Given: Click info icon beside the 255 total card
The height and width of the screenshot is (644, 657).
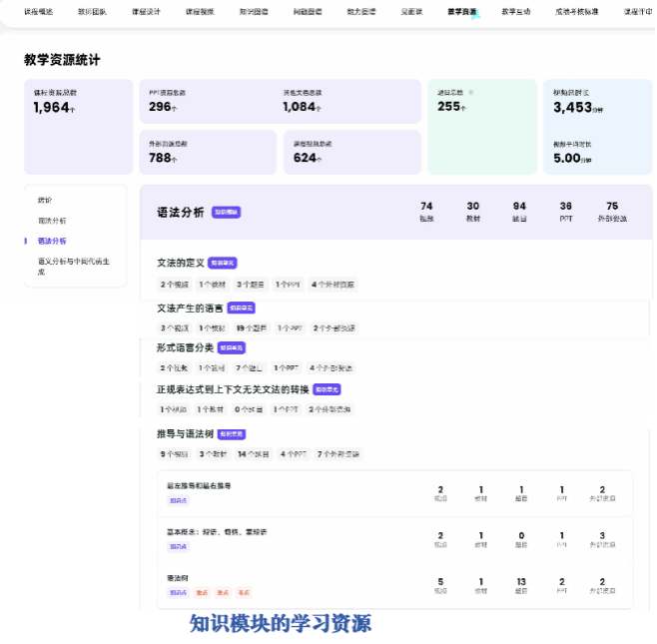Looking at the screenshot, I should [471, 92].
